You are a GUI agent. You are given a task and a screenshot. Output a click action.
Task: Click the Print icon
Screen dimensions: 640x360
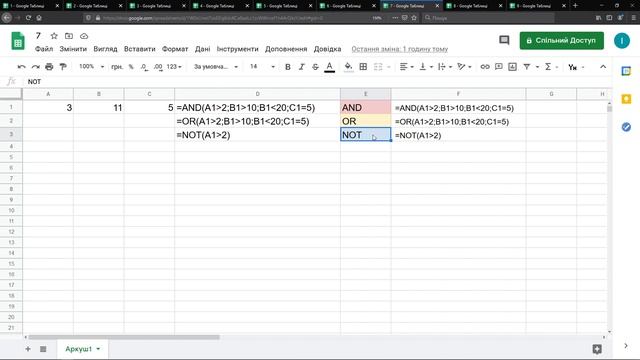pyautogui.click(x=49, y=67)
